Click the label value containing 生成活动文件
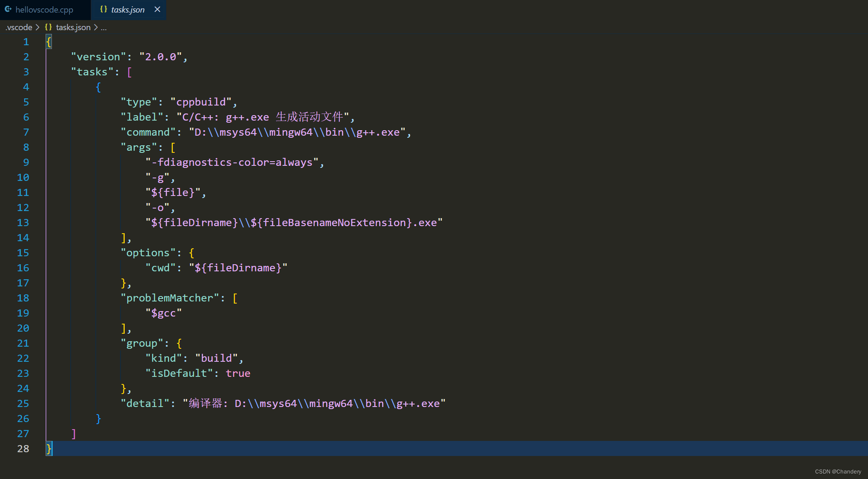This screenshot has width=868, height=479. pos(262,117)
